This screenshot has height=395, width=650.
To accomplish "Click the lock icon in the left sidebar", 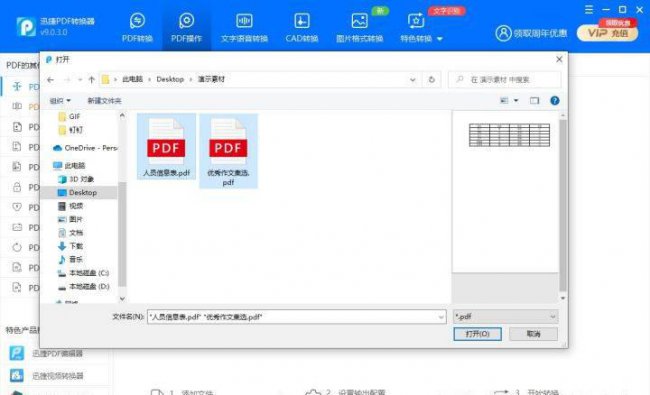I will click(x=17, y=187).
